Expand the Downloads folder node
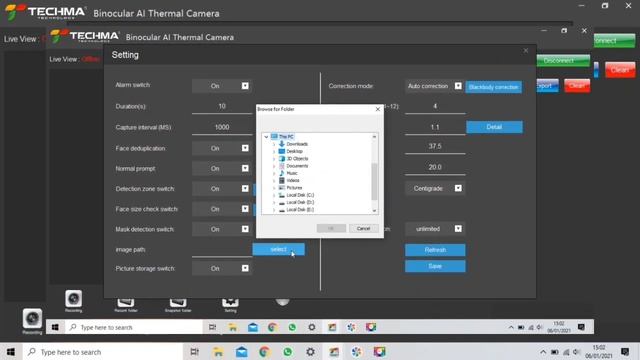This screenshot has height=360, width=640. (x=274, y=144)
